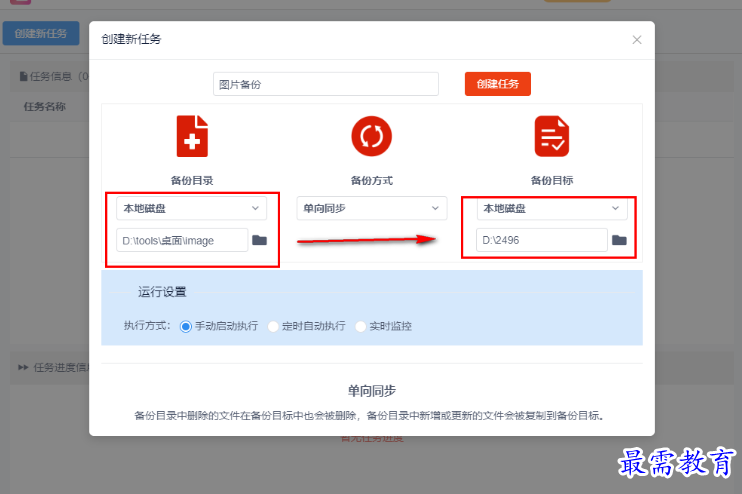Click the run settings heading
742x494 pixels.
click(162, 292)
